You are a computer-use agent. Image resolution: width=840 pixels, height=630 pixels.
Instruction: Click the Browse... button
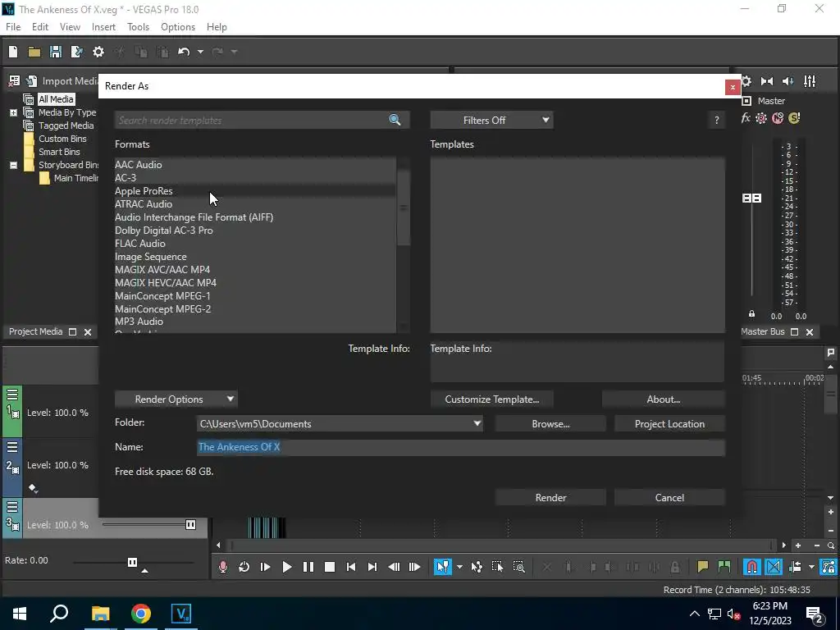click(550, 424)
